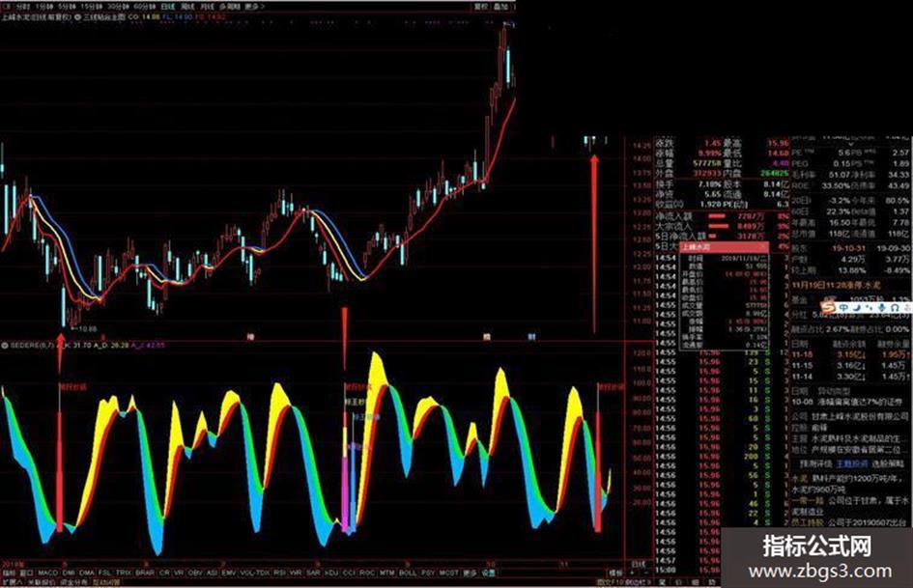Select the 日线 daily chart tab
This screenshot has width=913, height=588.
[x=168, y=7]
